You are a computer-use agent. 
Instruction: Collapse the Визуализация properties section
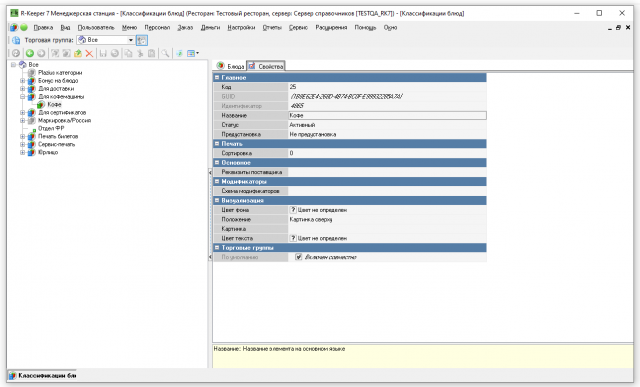click(x=217, y=200)
